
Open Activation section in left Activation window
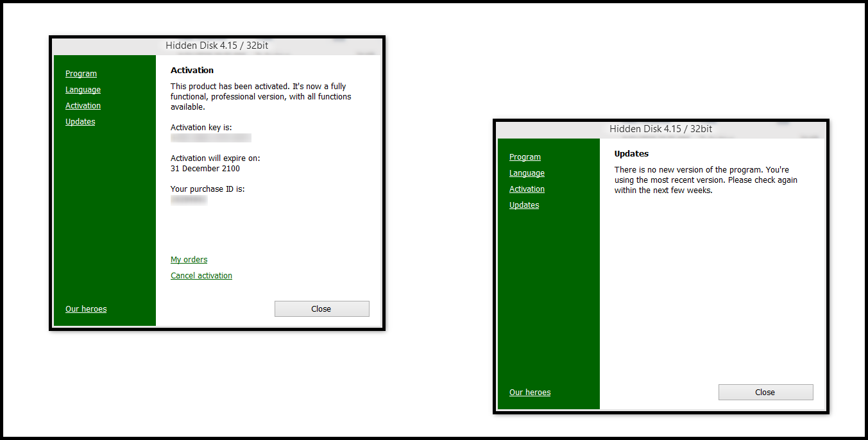tap(83, 106)
